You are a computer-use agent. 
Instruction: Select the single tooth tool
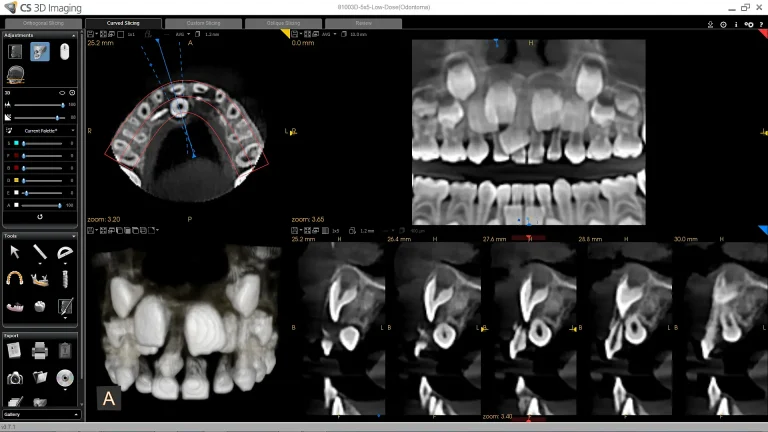click(40, 307)
